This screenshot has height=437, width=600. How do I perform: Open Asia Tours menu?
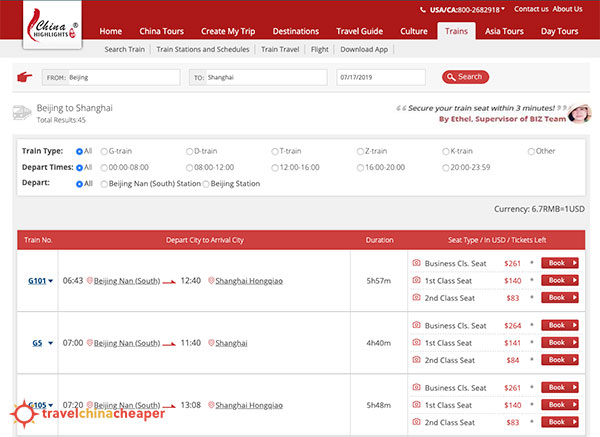(504, 31)
